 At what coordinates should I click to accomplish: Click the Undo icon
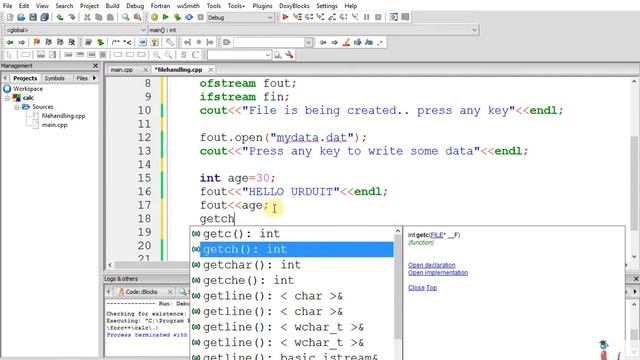click(60, 17)
